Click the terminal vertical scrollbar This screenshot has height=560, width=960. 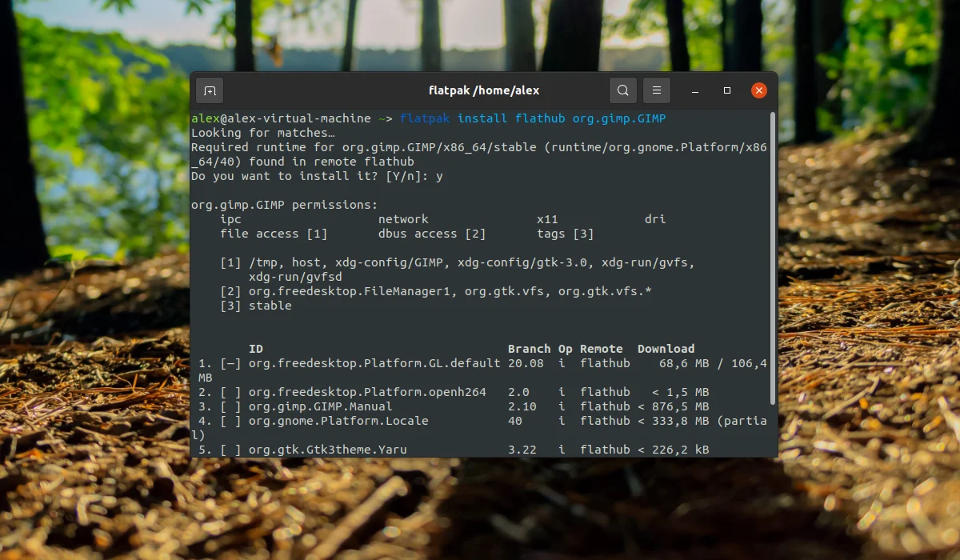click(772, 260)
